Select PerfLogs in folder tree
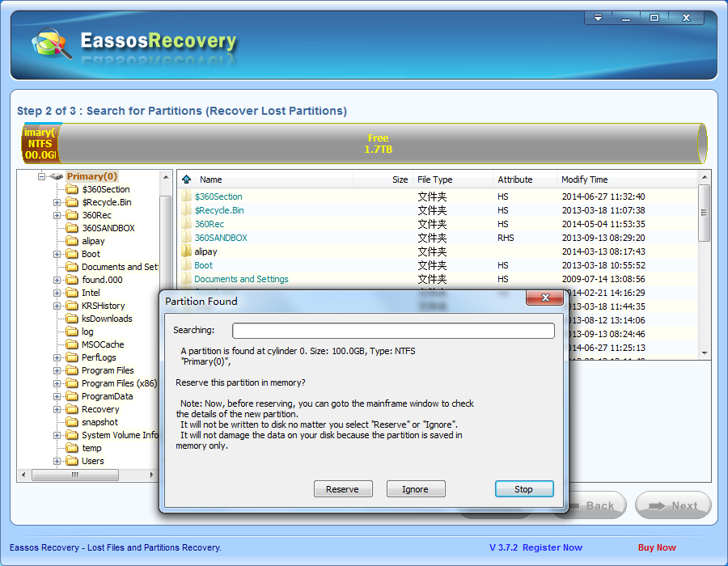This screenshot has height=566, width=728. (99, 357)
